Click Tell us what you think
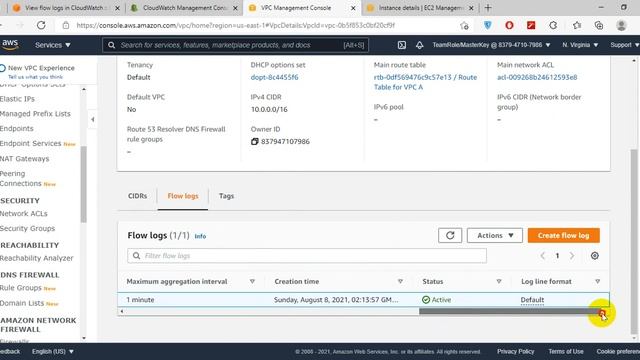Screen dimensions: 640x360 click(x=36, y=77)
